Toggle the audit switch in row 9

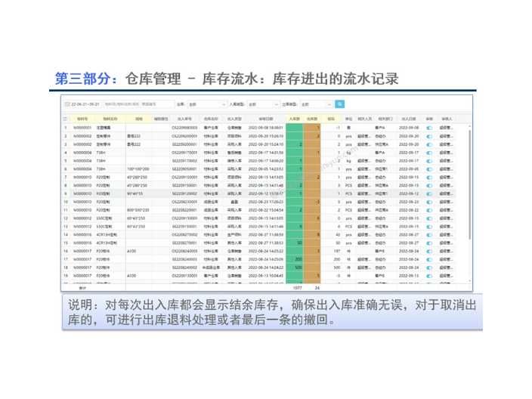click(x=429, y=193)
